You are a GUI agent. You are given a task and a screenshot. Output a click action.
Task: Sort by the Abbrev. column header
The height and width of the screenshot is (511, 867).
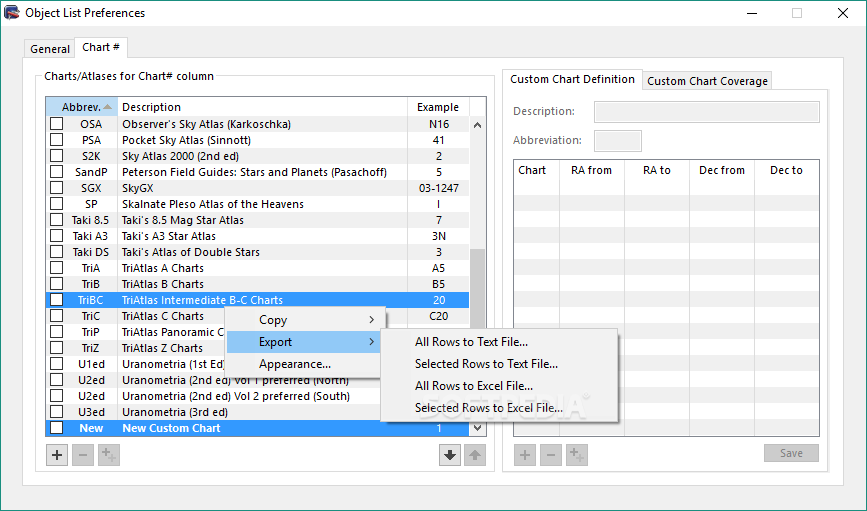pyautogui.click(x=82, y=107)
